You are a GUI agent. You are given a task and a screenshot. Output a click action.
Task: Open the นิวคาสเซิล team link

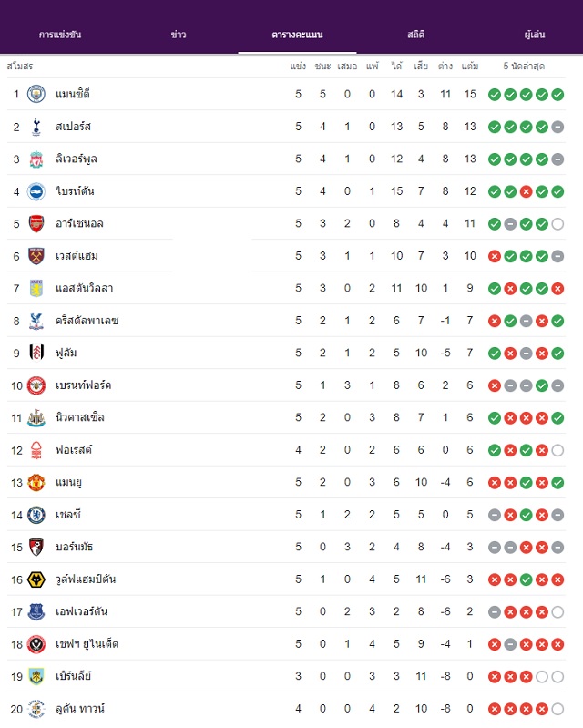80,417
